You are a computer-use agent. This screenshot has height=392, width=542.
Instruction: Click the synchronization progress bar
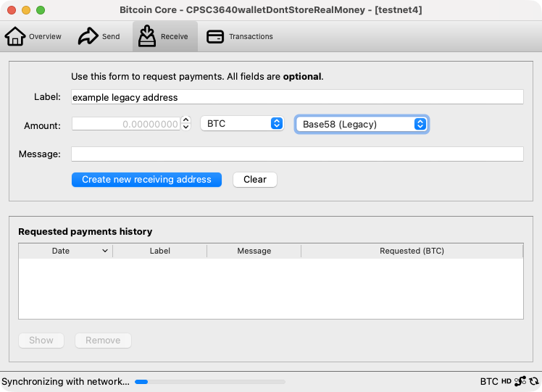[210, 382]
